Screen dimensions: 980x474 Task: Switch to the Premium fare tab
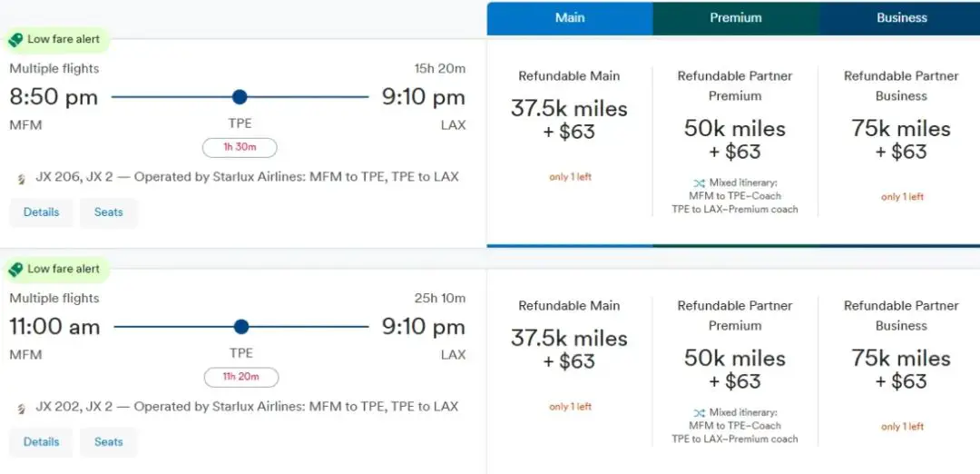click(736, 18)
